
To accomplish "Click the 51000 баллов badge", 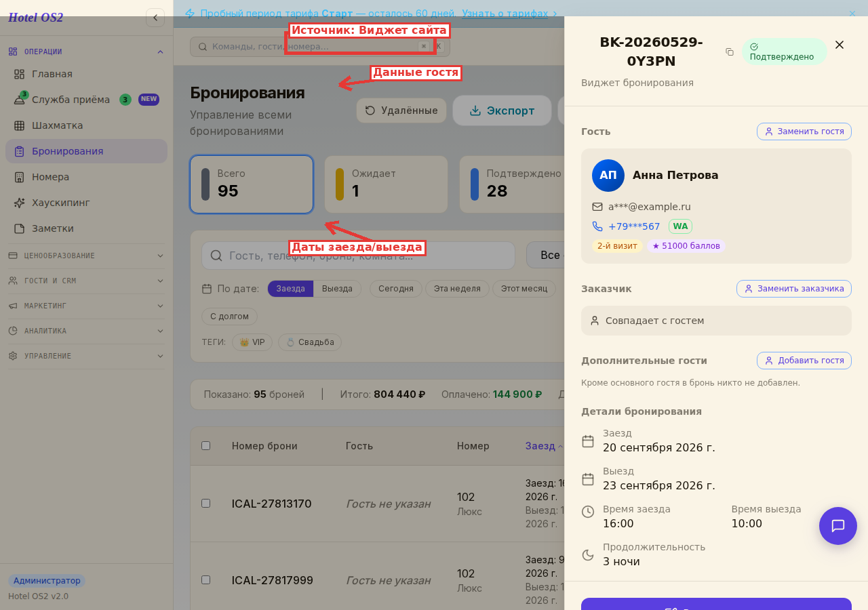I will [x=686, y=246].
